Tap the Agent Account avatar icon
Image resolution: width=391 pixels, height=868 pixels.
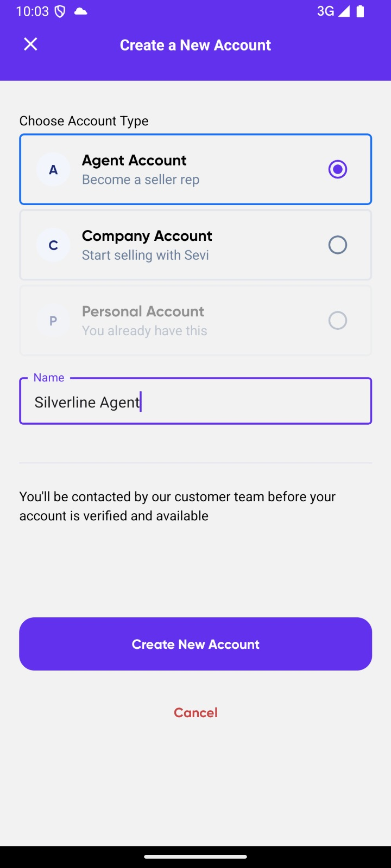pos(53,169)
